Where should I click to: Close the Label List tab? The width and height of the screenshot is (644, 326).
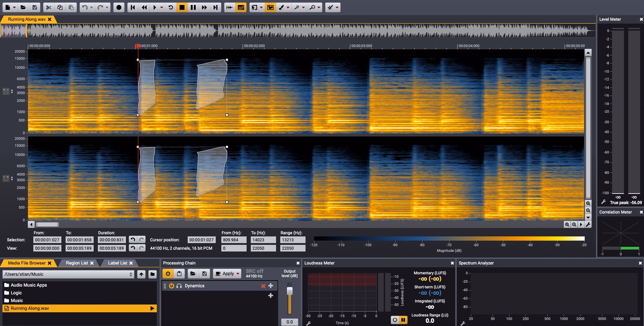pyautogui.click(x=131, y=263)
